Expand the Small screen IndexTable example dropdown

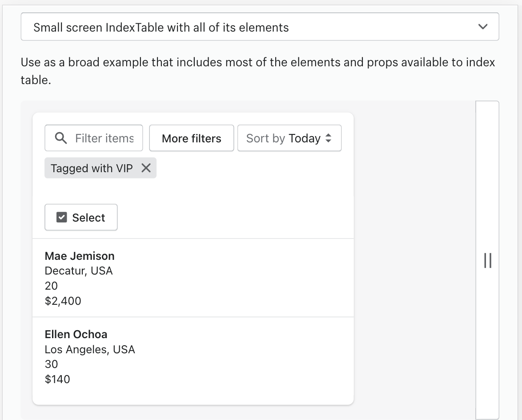(260, 27)
